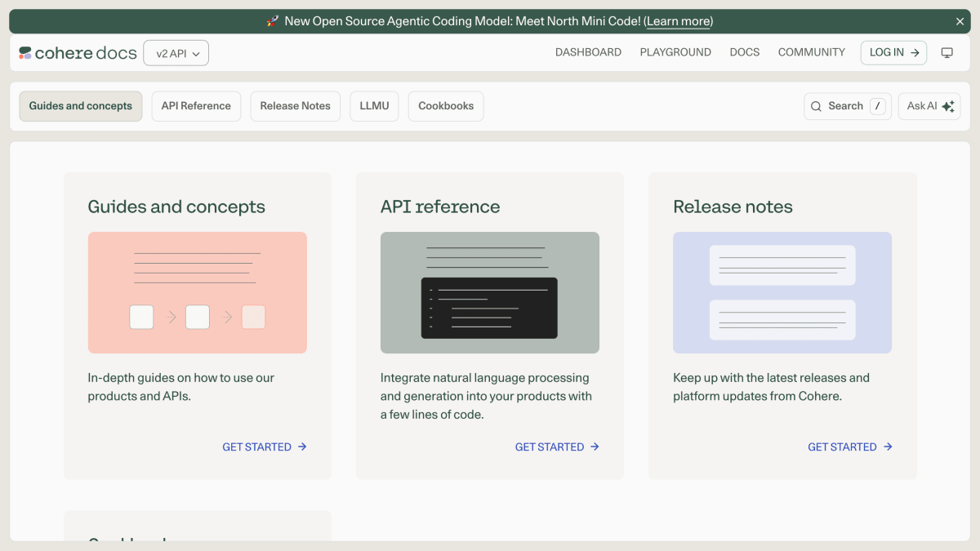
Task: Toggle the display theme monitor icon
Action: tap(947, 52)
